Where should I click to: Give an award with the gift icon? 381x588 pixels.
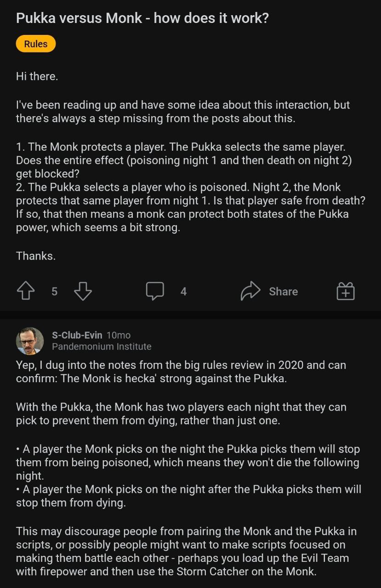tap(346, 291)
